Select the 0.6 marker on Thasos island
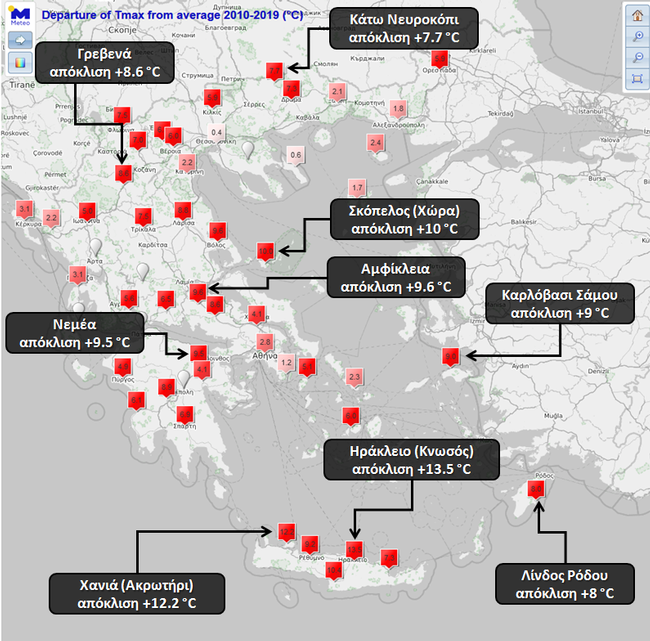 (x=295, y=155)
